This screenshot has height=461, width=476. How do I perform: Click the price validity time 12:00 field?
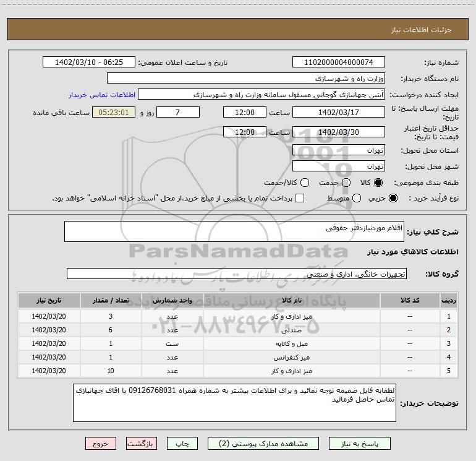[245, 132]
